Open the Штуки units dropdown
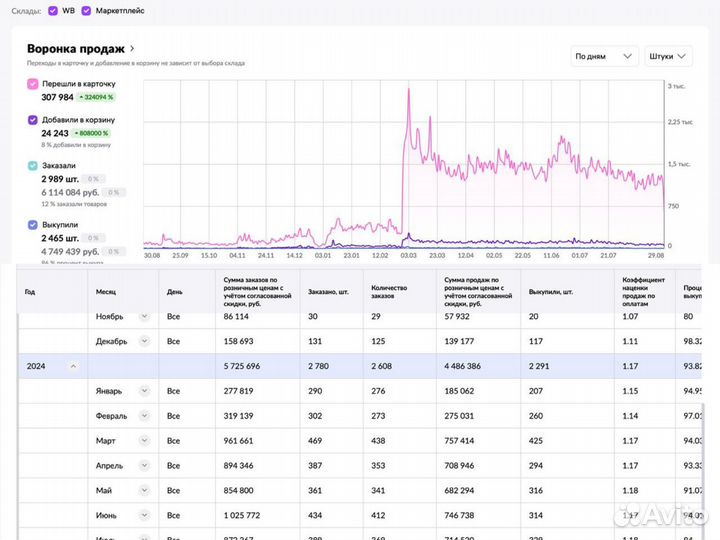The width and height of the screenshot is (720, 540). [x=668, y=57]
